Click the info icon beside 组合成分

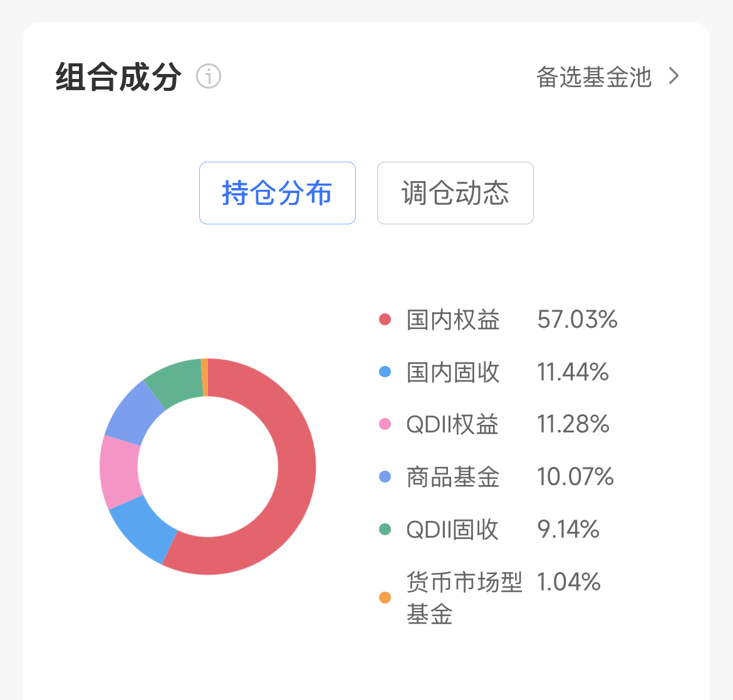(x=209, y=76)
